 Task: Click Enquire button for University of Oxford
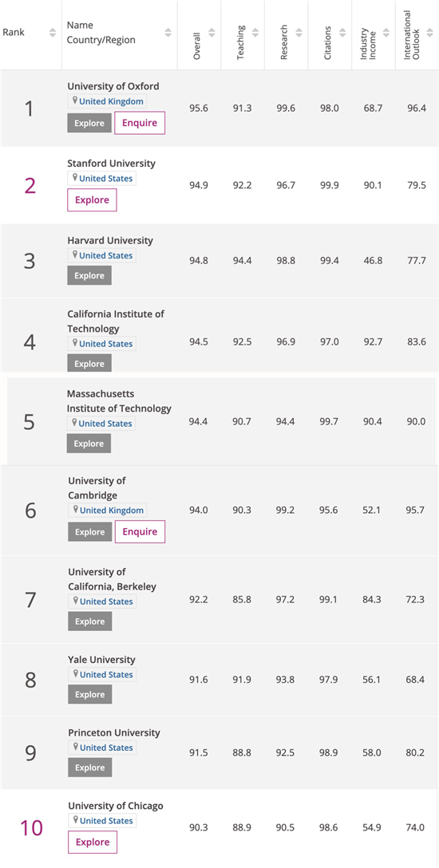140,123
